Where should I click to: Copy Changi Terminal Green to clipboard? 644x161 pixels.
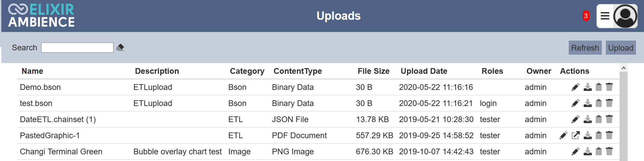tap(599, 152)
